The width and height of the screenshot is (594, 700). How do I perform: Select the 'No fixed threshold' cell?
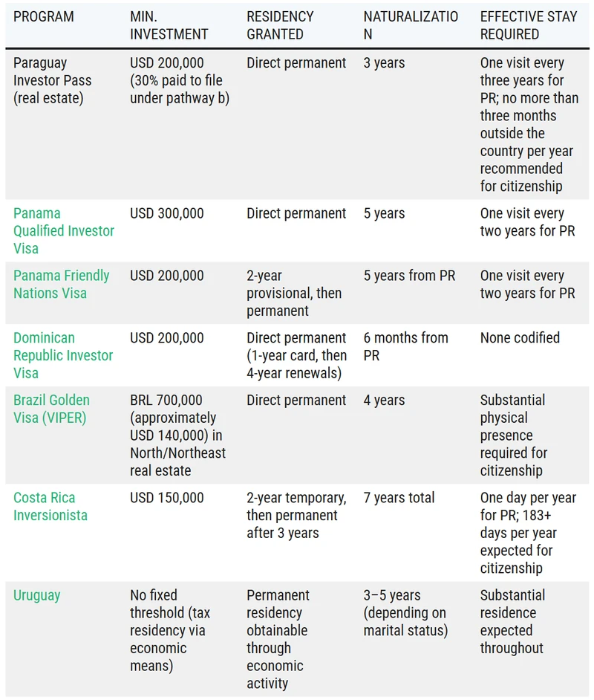(x=168, y=630)
